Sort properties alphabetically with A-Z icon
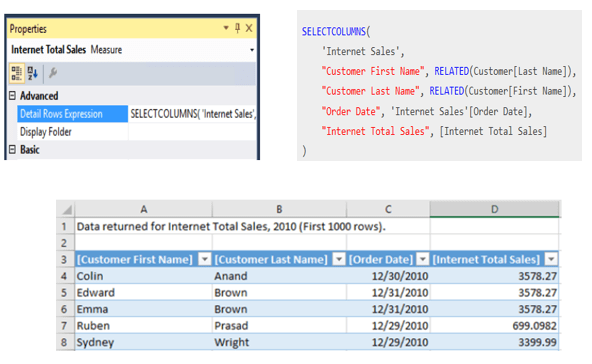Viewport: 592px width, 364px height. pos(33,73)
